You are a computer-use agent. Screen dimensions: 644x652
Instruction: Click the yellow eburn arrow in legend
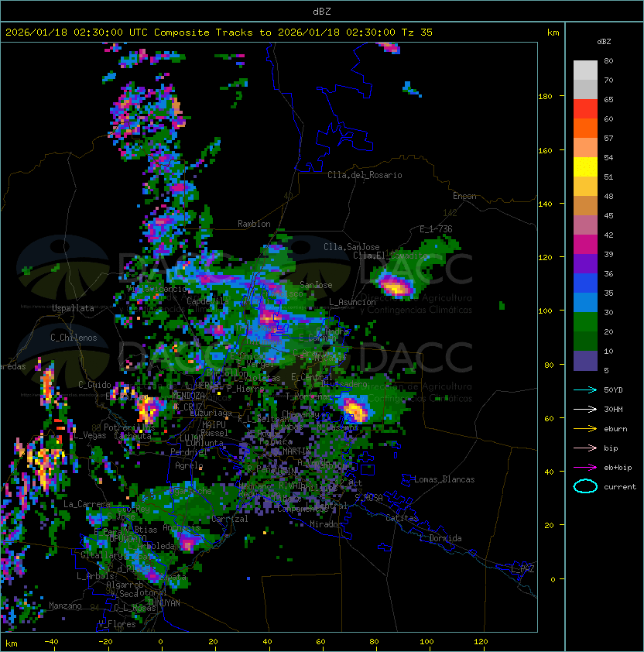click(x=585, y=429)
